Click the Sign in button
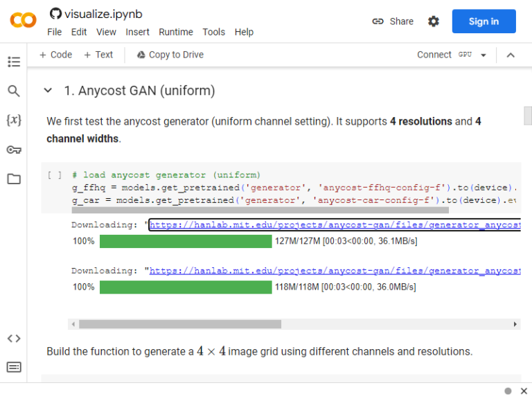This screenshot has width=532, height=399. click(x=484, y=21)
